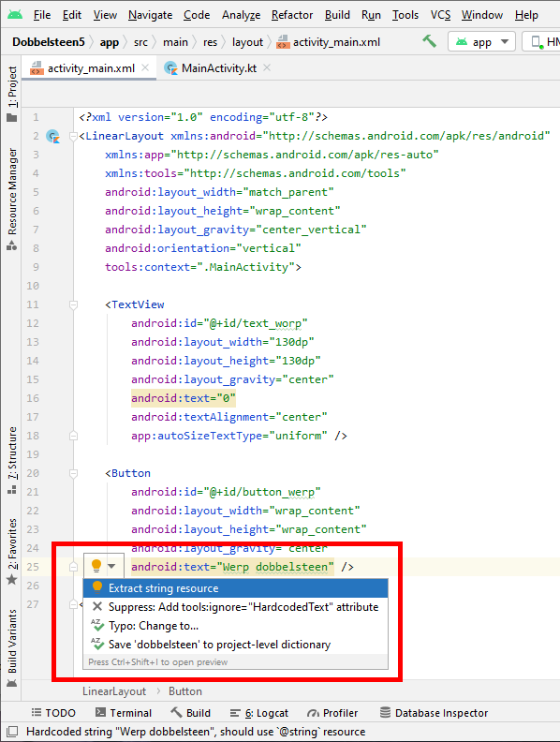Collapse the Button tag fold on line 20
The image size is (560, 742).
[73, 473]
